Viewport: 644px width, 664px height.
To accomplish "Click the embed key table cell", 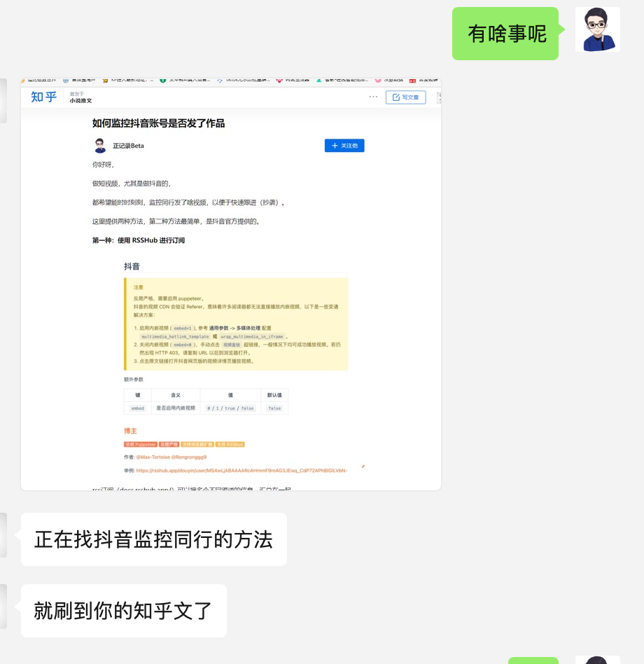I will (x=137, y=408).
